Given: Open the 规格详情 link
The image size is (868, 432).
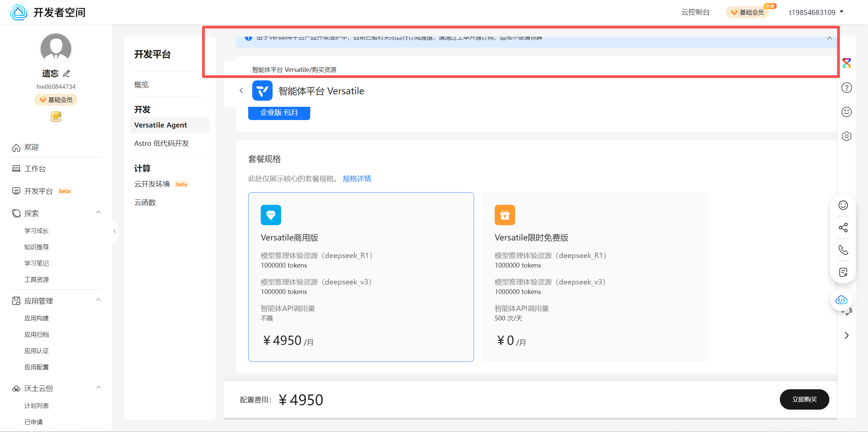Looking at the screenshot, I should pos(357,179).
